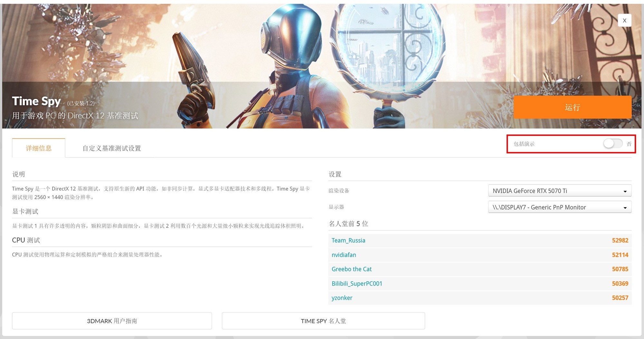Open the 显示器 display monitor dropdown
Image resolution: width=644 pixels, height=339 pixels.
pyautogui.click(x=559, y=207)
